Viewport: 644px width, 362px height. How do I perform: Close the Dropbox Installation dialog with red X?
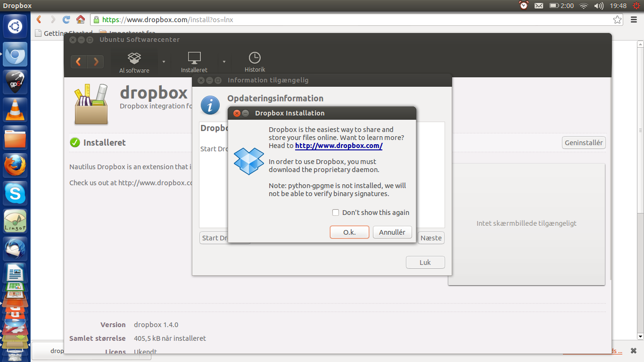237,113
